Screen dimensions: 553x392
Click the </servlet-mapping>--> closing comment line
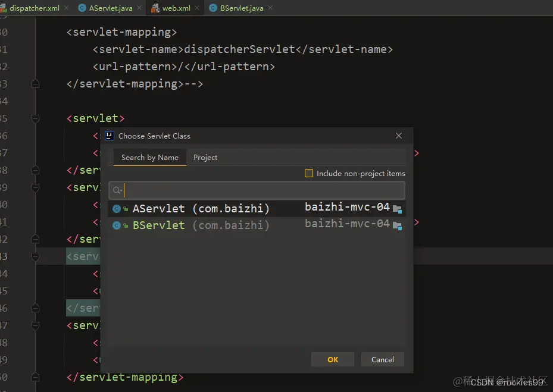click(135, 84)
